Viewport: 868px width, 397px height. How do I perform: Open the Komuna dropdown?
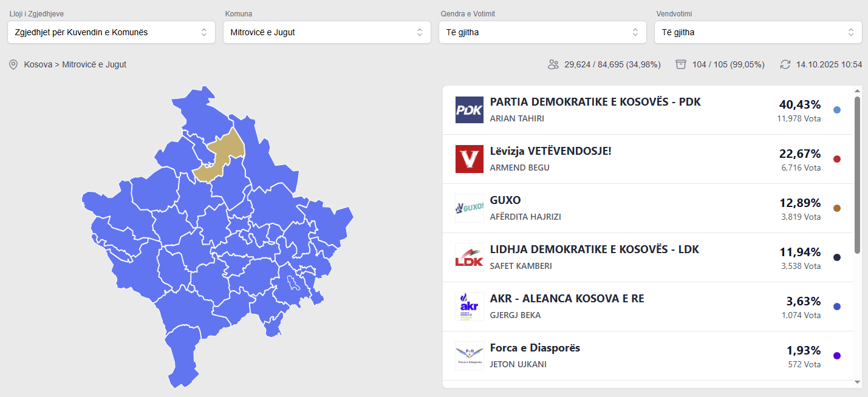coord(327,32)
